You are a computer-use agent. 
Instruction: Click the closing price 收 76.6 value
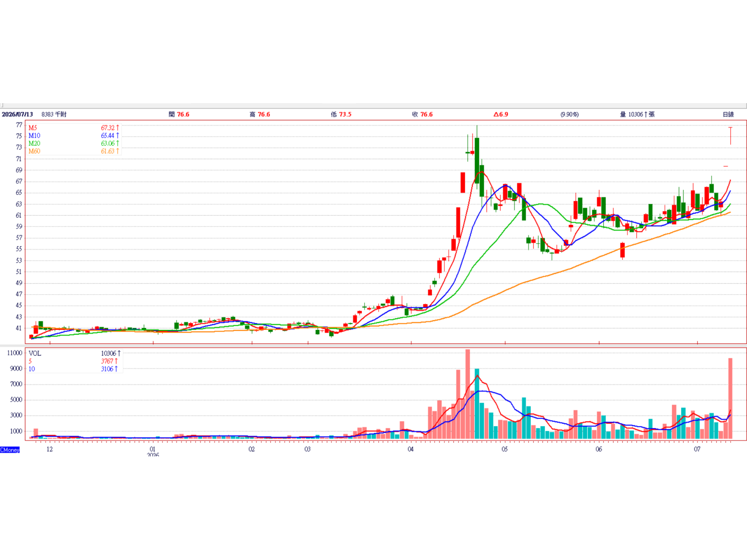pyautogui.click(x=423, y=114)
